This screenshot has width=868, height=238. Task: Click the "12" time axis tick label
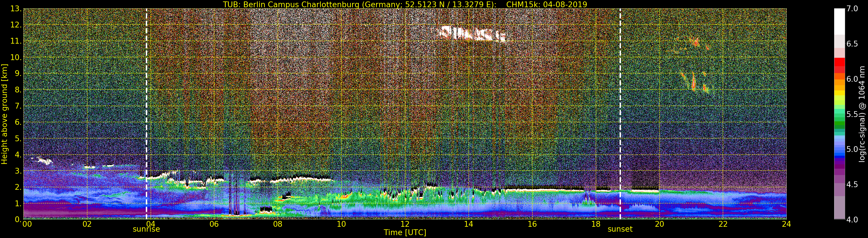(x=405, y=224)
